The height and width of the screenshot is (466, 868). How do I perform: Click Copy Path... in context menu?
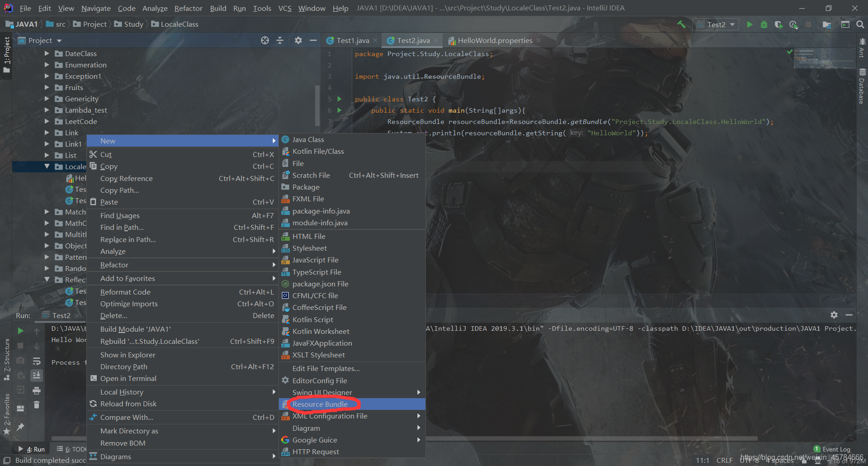[x=183, y=190]
